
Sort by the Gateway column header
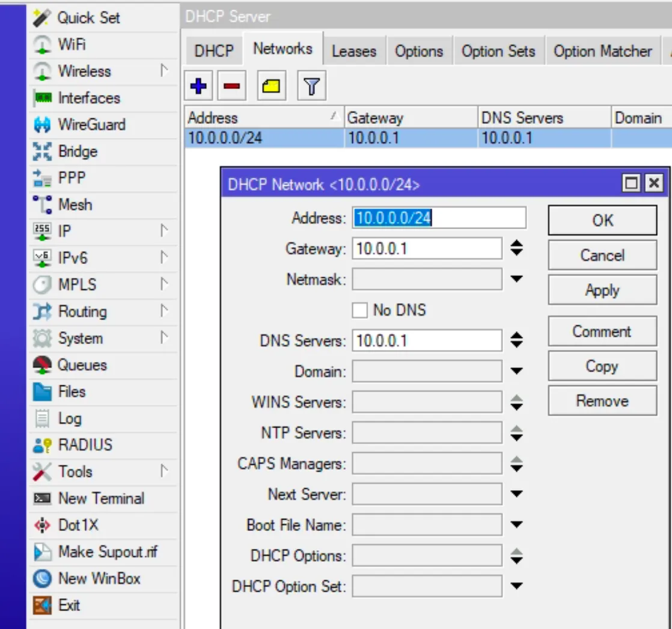pos(411,117)
